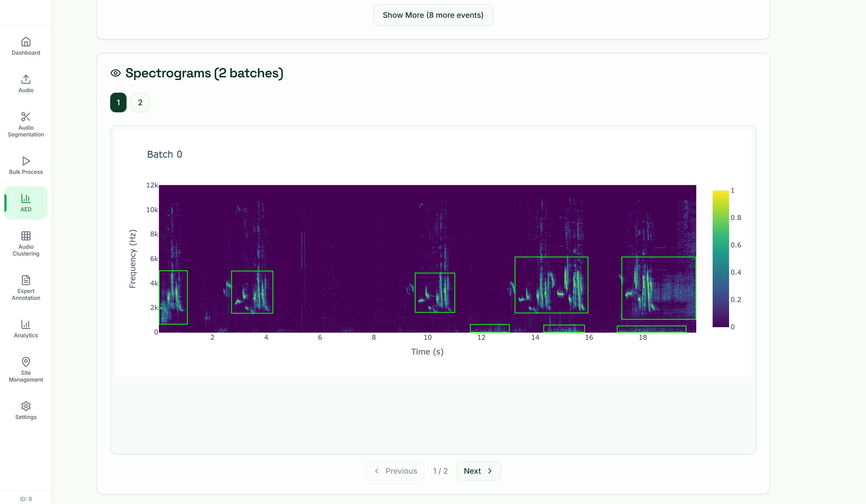866x504 pixels.
Task: Open the Analytics chart icon
Action: [26, 324]
